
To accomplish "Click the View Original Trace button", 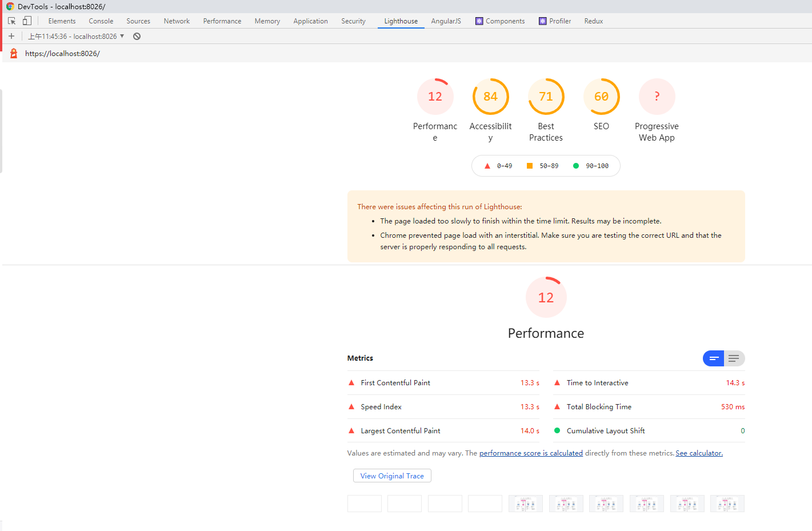I will point(392,476).
